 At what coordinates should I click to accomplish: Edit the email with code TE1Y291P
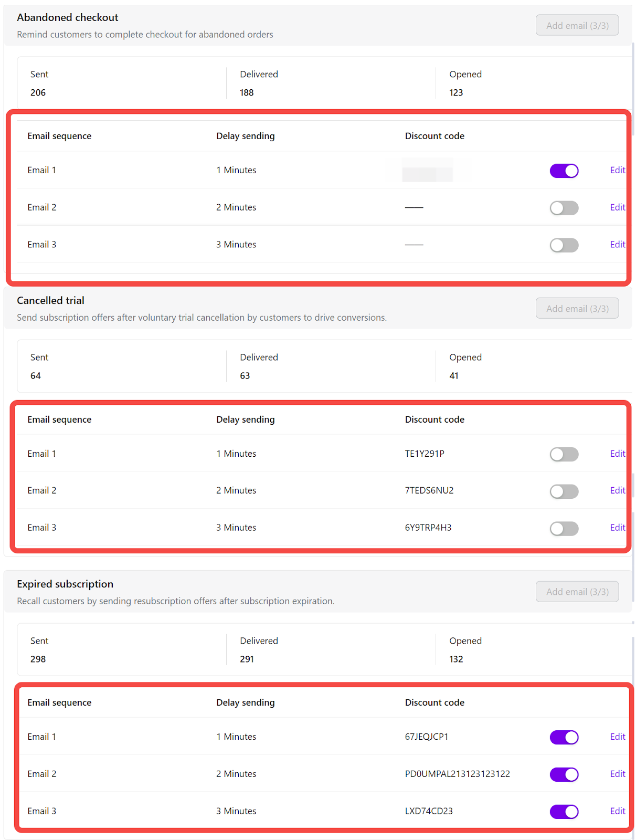point(618,454)
